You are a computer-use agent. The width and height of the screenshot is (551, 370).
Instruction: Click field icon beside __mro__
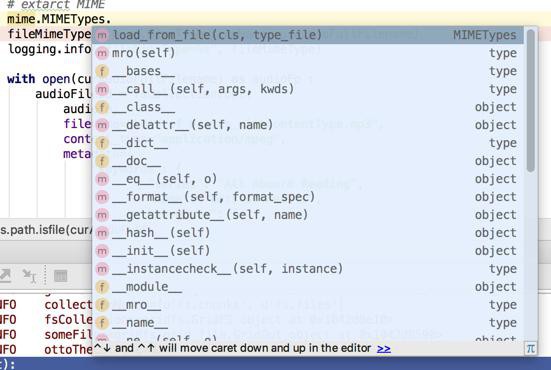pyautogui.click(x=102, y=305)
